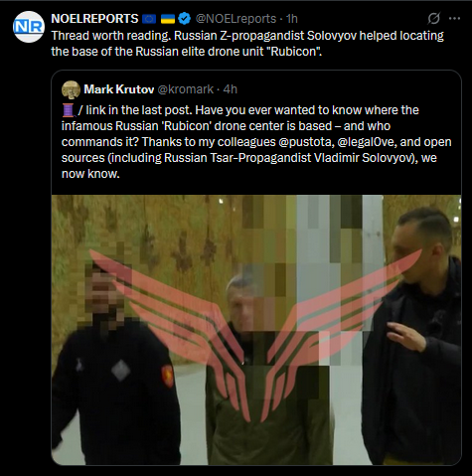Open the 4h quoted post timestamp
The width and height of the screenshot is (472, 476).
pyautogui.click(x=231, y=89)
